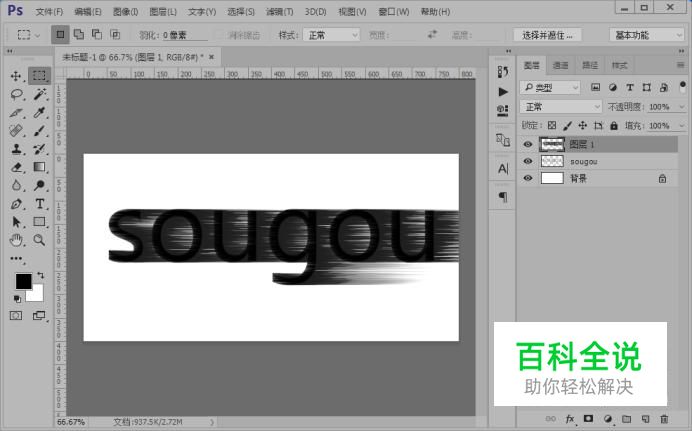
Task: Toggle lock position
Action: [x=583, y=126]
